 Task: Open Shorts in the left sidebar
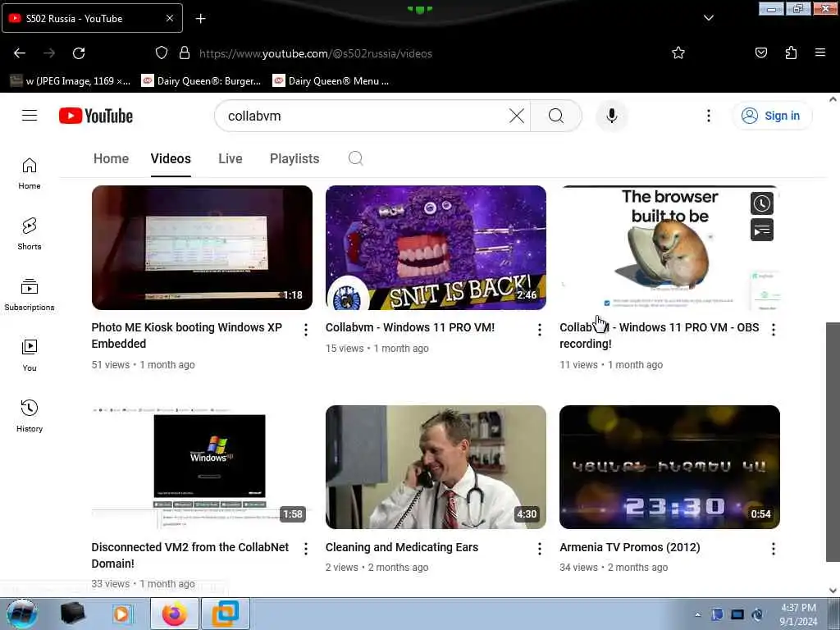tap(30, 234)
